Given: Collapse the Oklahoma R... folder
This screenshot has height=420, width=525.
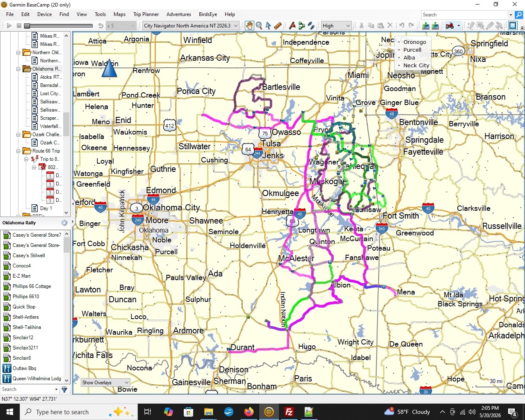Looking at the screenshot, I should [x=18, y=69].
